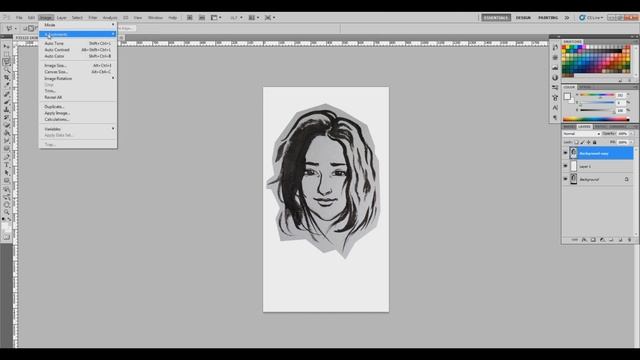Click the link layers icon
Image resolution: width=640 pixels, height=360 pixels.
click(575, 240)
